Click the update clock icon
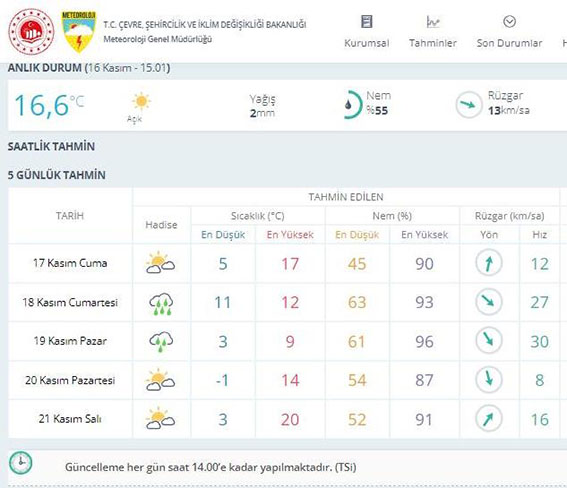Screen dimensions: 567x488 pos(21,463)
